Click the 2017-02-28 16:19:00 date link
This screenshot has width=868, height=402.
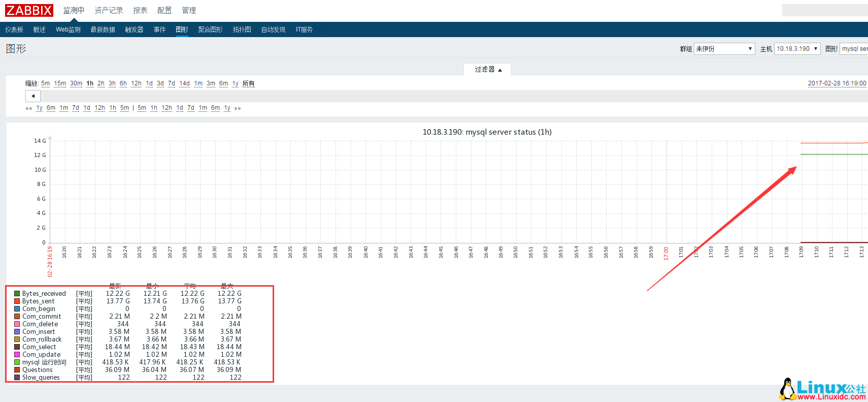pyautogui.click(x=837, y=83)
